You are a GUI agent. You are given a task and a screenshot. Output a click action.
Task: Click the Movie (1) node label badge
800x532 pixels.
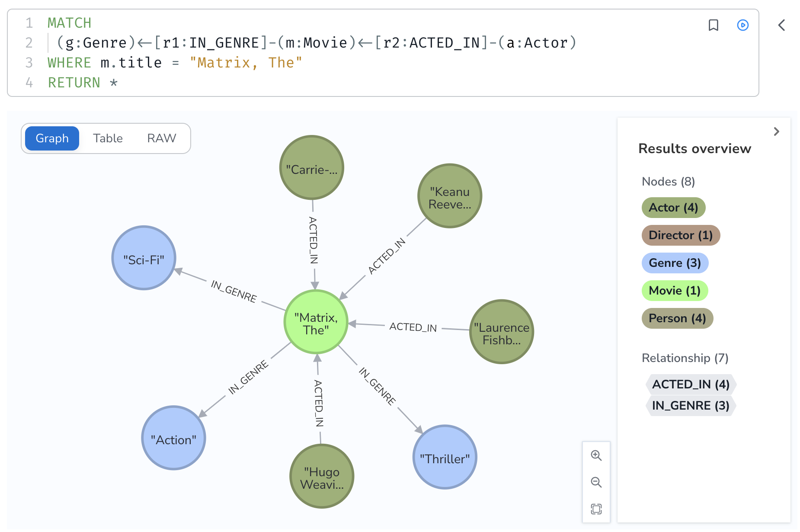[675, 290]
